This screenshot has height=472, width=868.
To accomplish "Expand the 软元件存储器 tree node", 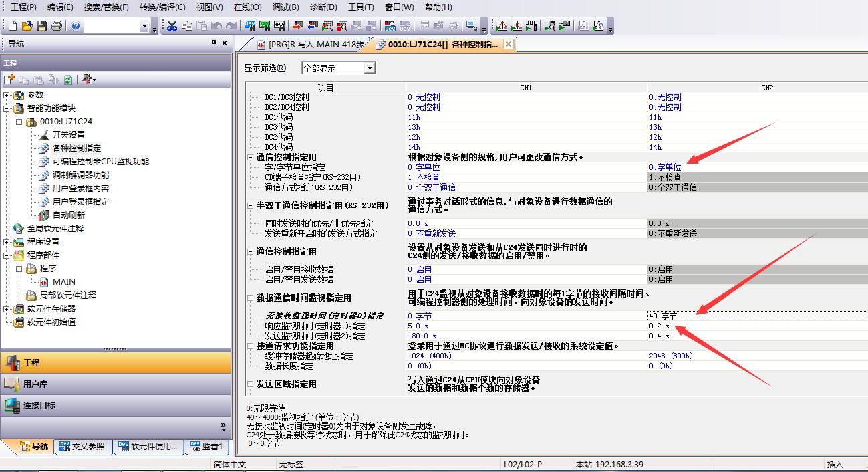I will click(x=7, y=309).
